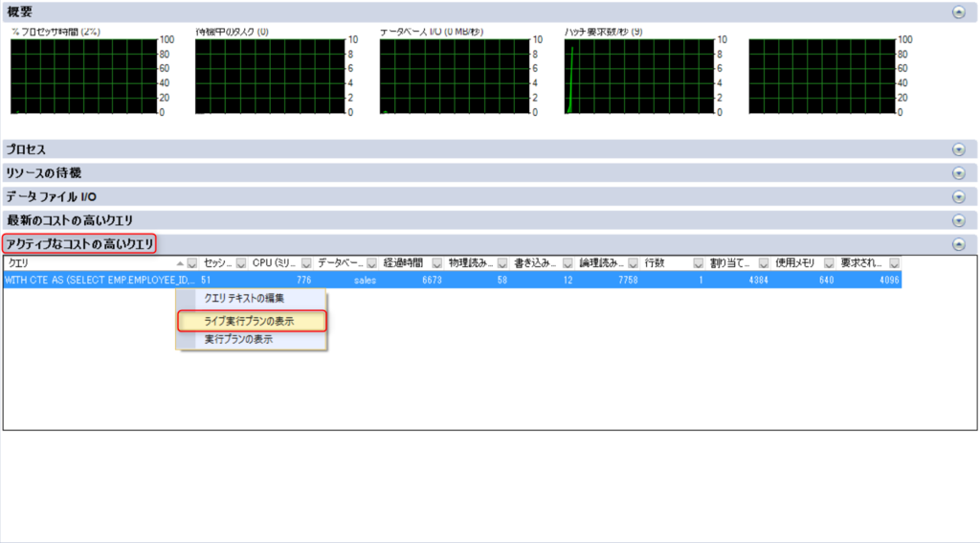
Task: Click the session ID cell 51
Action: click(x=206, y=281)
